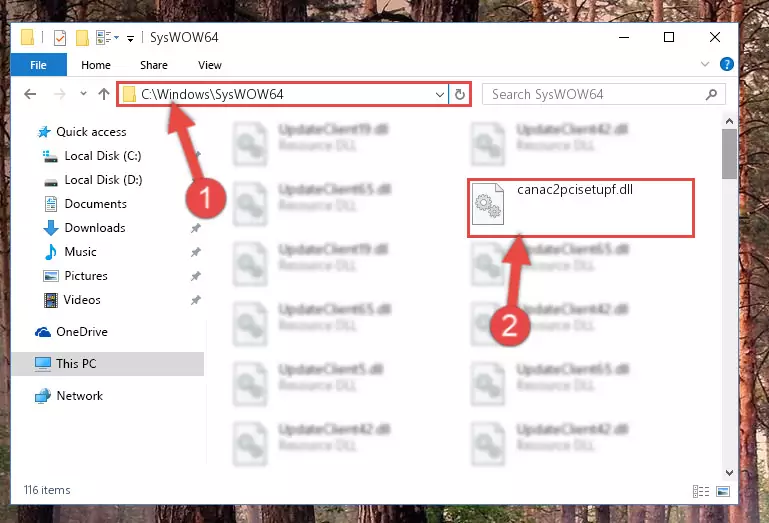
Task: Click the Properties quick access toolbar icon
Action: click(x=60, y=38)
